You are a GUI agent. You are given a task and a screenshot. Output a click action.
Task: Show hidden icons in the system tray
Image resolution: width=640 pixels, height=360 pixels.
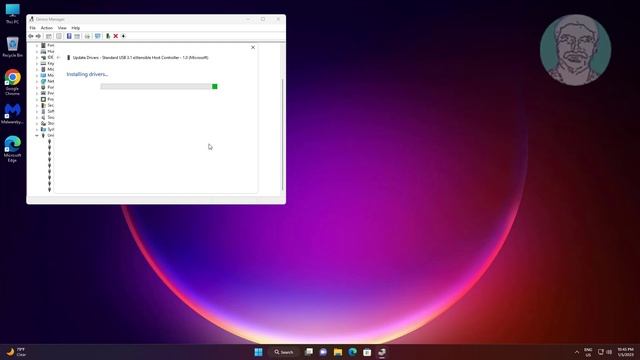[577, 352]
